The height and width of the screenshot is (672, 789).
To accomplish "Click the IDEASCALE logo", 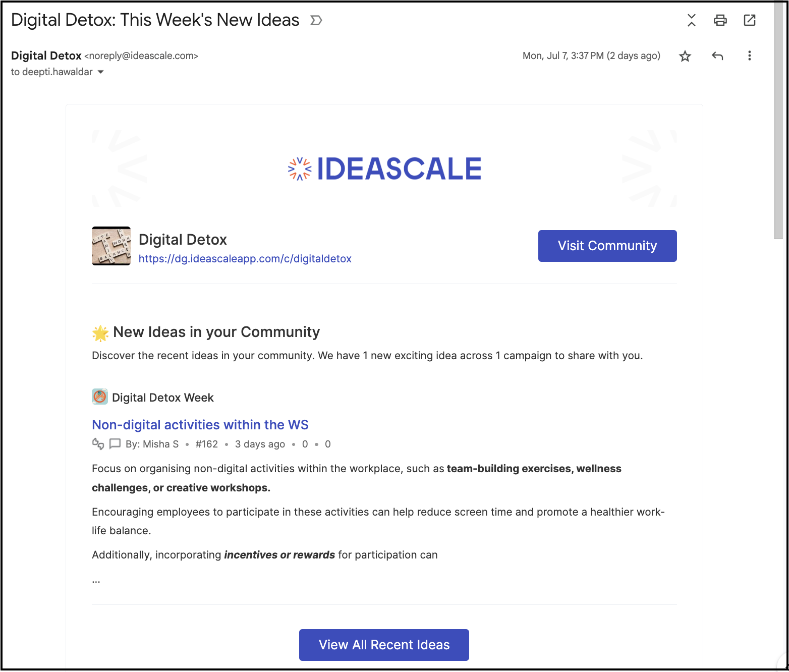I will (x=384, y=169).
